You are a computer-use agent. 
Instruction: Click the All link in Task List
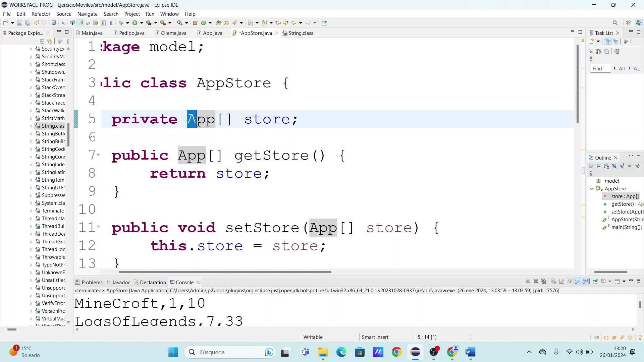tap(622, 68)
